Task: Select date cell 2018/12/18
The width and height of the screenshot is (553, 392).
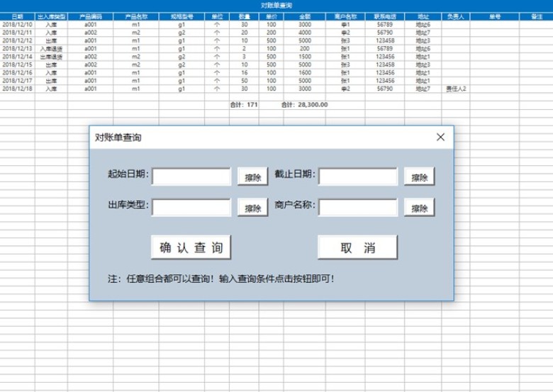Action: pyautogui.click(x=17, y=89)
